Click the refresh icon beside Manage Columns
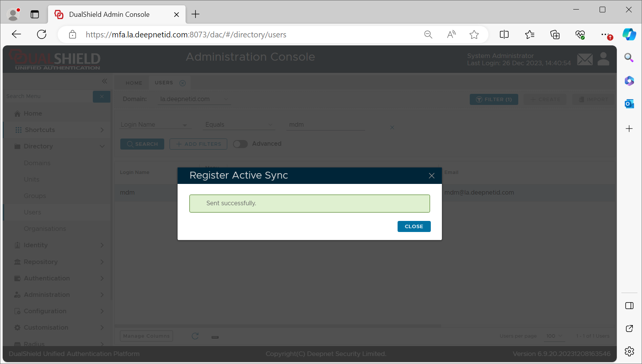642x364 pixels. coord(195,336)
